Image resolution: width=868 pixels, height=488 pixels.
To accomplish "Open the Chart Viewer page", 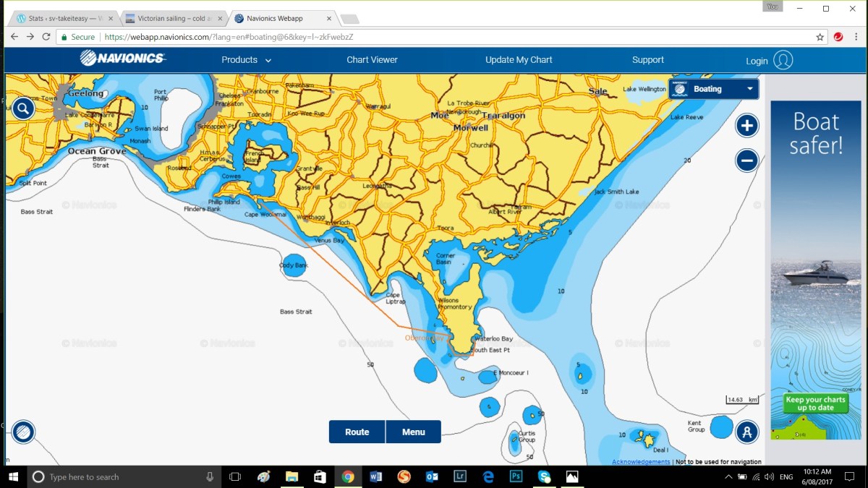I will click(x=372, y=60).
